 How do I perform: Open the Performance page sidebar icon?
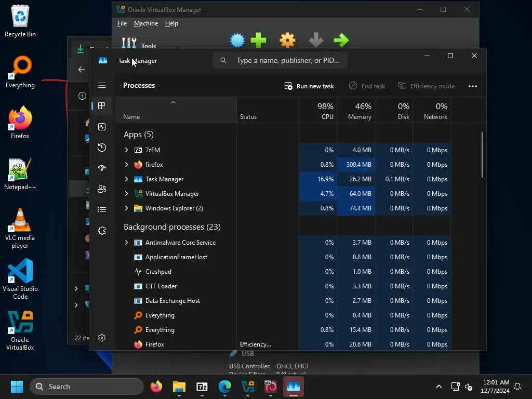[102, 127]
